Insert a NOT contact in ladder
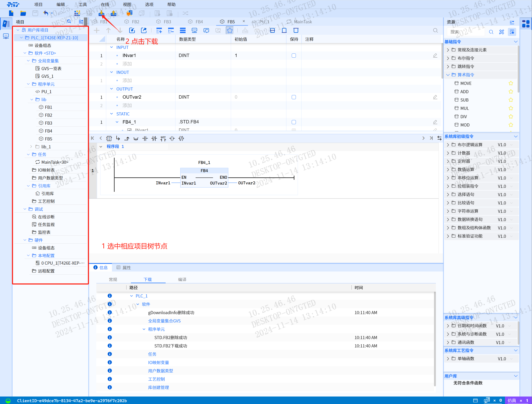The height and width of the screenshot is (404, 532). 163,139
